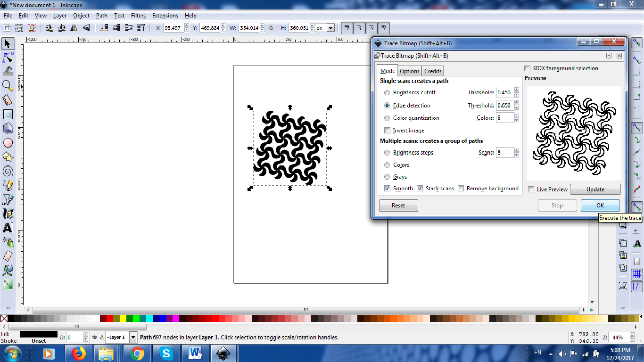
Task: Adjust Color quantization Colors stepper
Action: [517, 118]
